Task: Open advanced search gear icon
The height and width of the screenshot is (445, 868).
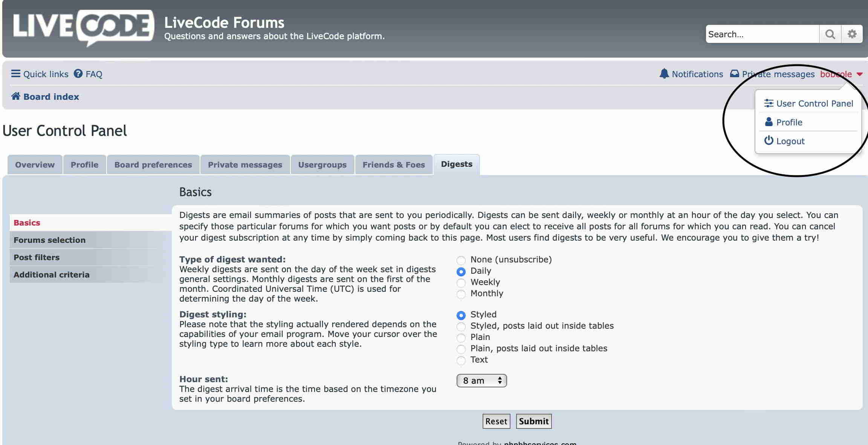Action: coord(852,34)
